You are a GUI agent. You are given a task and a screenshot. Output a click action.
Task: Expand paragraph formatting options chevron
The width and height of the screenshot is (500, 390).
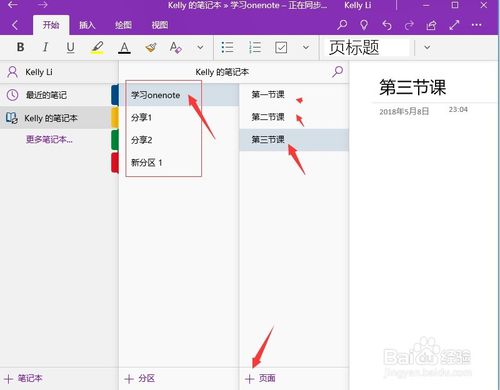point(306,47)
